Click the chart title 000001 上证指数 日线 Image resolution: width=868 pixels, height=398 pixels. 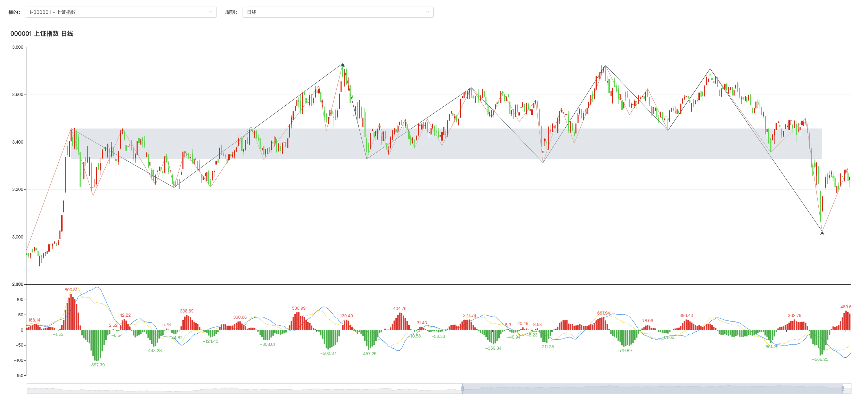tap(42, 34)
